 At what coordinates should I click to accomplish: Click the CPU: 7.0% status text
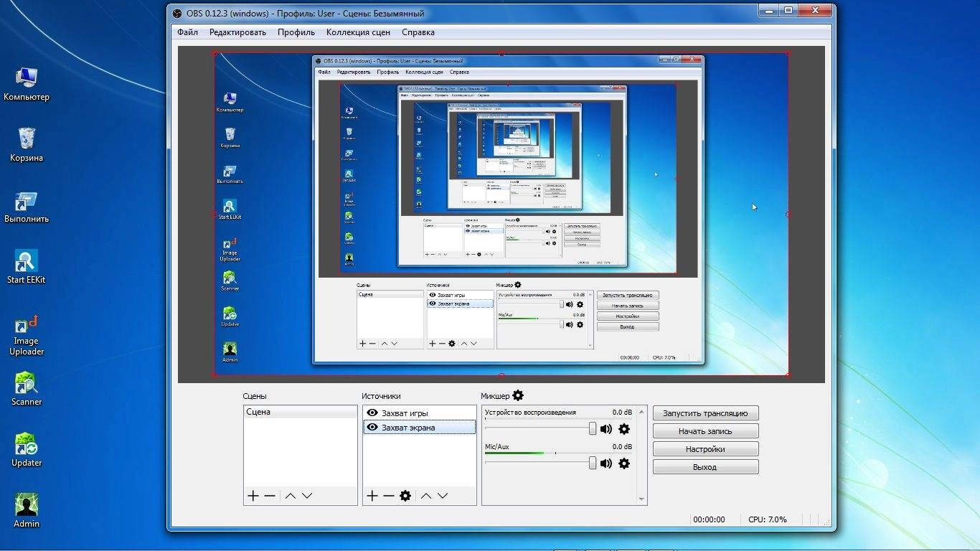pyautogui.click(x=767, y=519)
